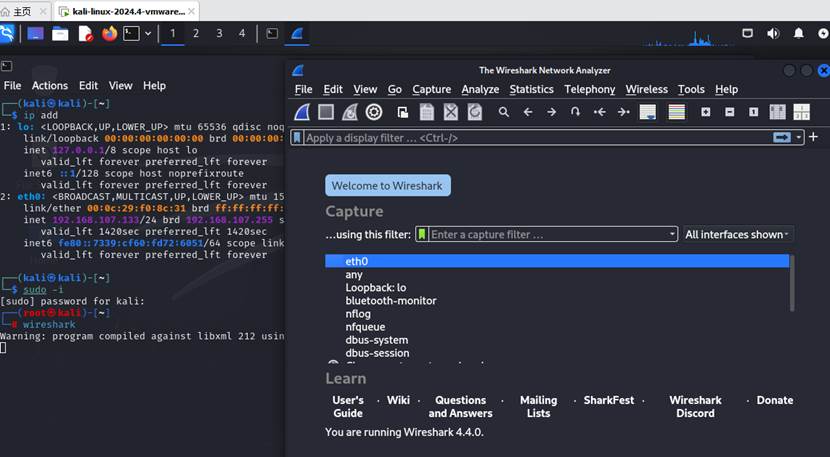
Task: Restart the current capture icon
Action: pos(350,112)
